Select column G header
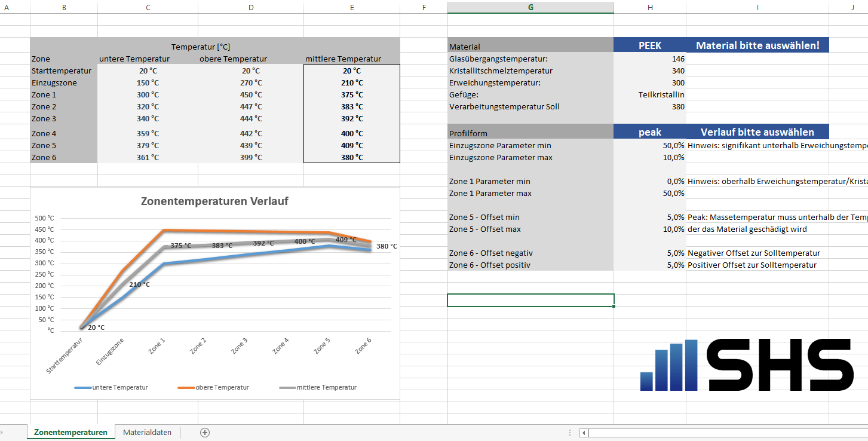868x441 pixels. [x=530, y=7]
